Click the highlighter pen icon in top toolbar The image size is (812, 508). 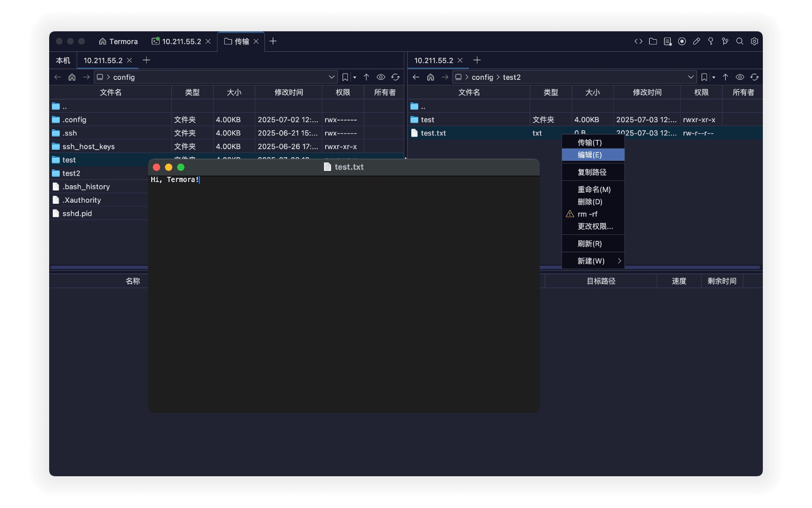[696, 41]
